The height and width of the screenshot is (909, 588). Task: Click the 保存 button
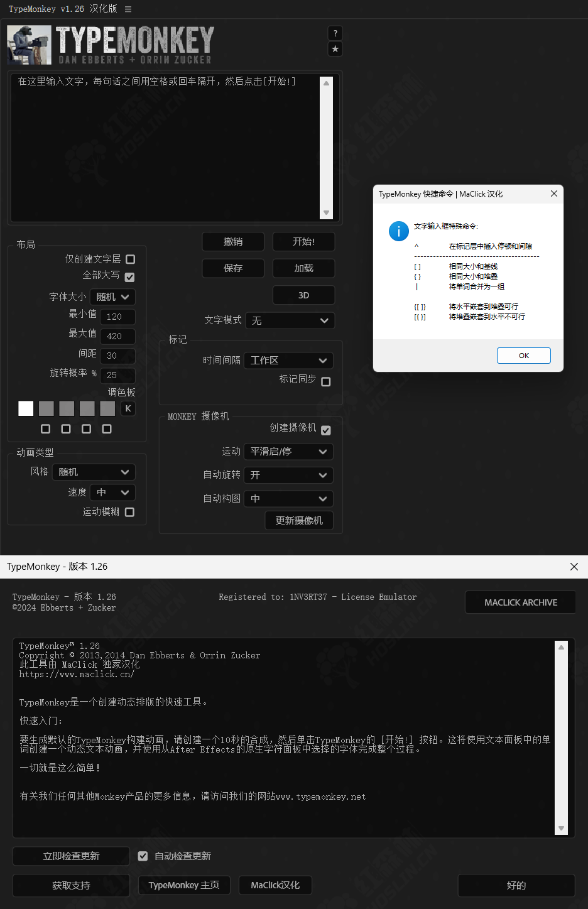(x=233, y=268)
